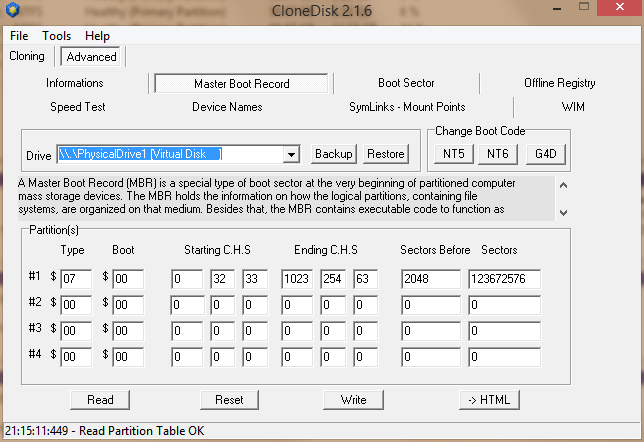The width and height of the screenshot is (644, 442).
Task: Click partition #1 ending head field showing 254
Action: (x=333, y=279)
